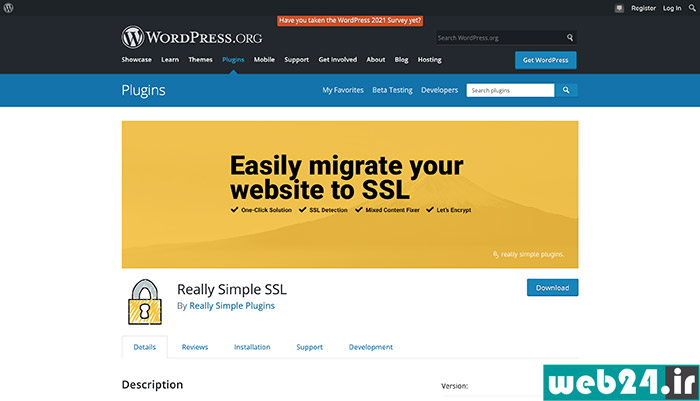Image resolution: width=700 pixels, height=401 pixels.
Task: Open Beta Testing link
Action: pos(392,90)
